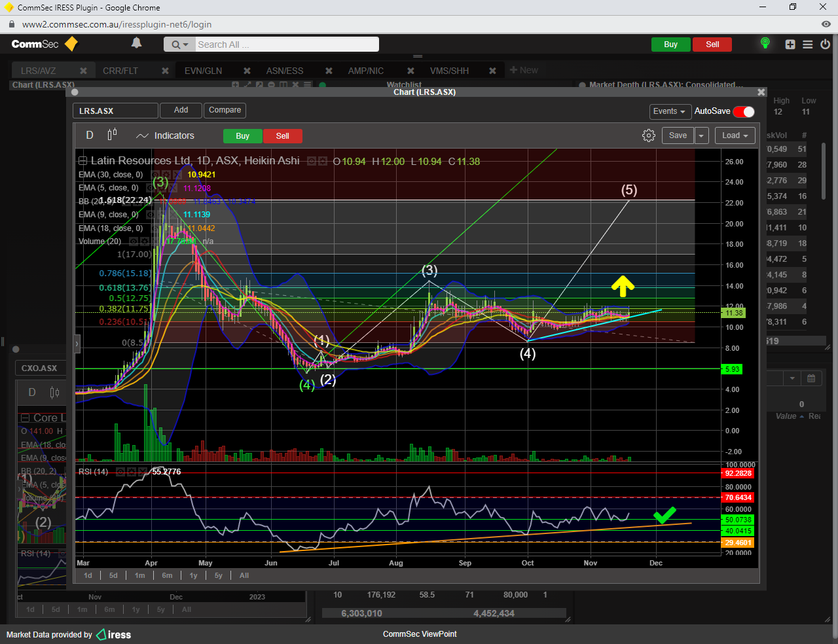Open a New workspace tab
The height and width of the screenshot is (644, 838).
click(524, 70)
